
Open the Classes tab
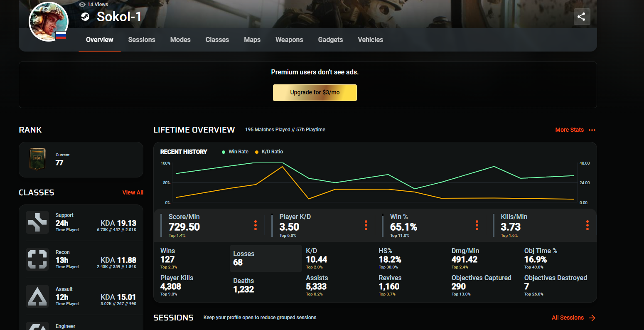coord(217,40)
